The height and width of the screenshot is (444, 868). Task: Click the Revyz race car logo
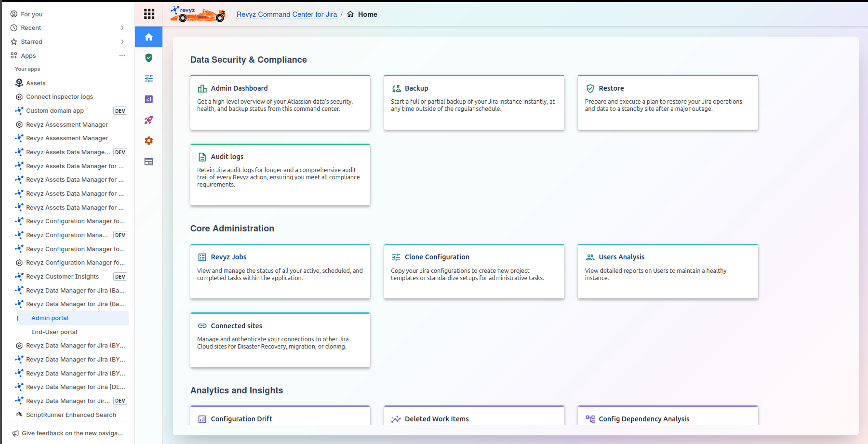pyautogui.click(x=198, y=14)
